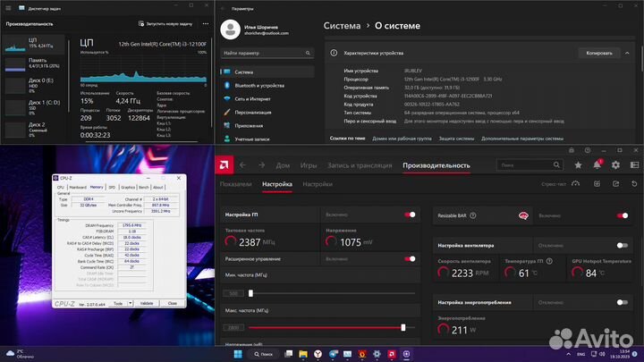Click minimum frequency slider handle
This screenshot has width=644, height=362.
point(250,293)
